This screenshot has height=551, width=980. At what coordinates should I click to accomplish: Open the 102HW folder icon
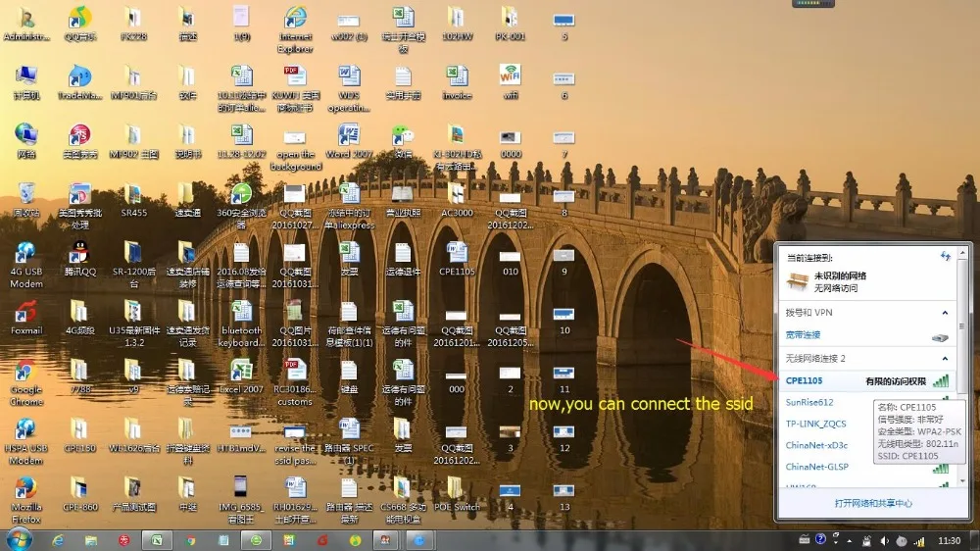tap(457, 24)
